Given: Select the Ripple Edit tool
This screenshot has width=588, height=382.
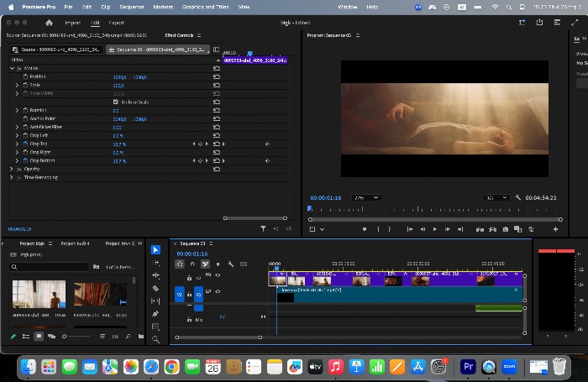Looking at the screenshot, I should (x=155, y=275).
